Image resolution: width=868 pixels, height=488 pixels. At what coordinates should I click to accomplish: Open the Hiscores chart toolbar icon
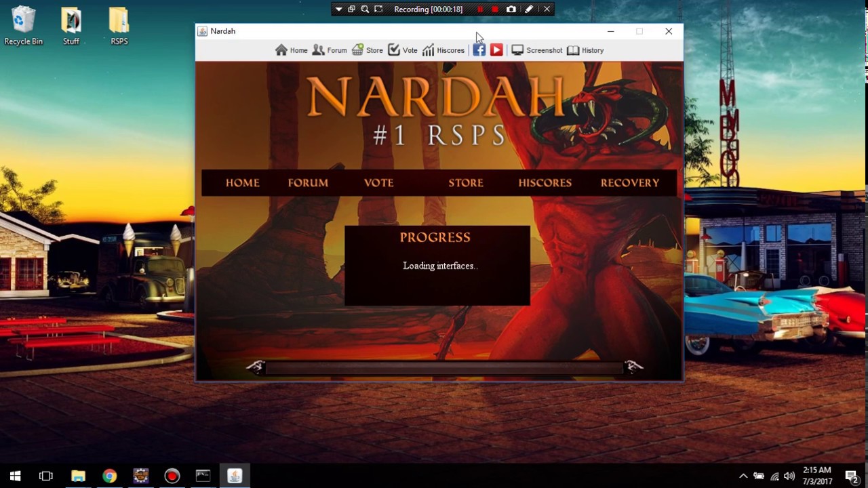[429, 50]
